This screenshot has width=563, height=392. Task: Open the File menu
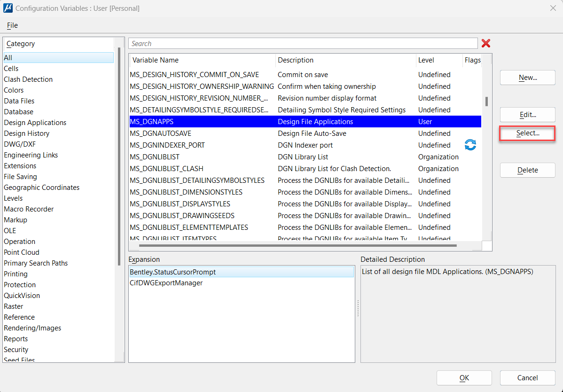[12, 25]
